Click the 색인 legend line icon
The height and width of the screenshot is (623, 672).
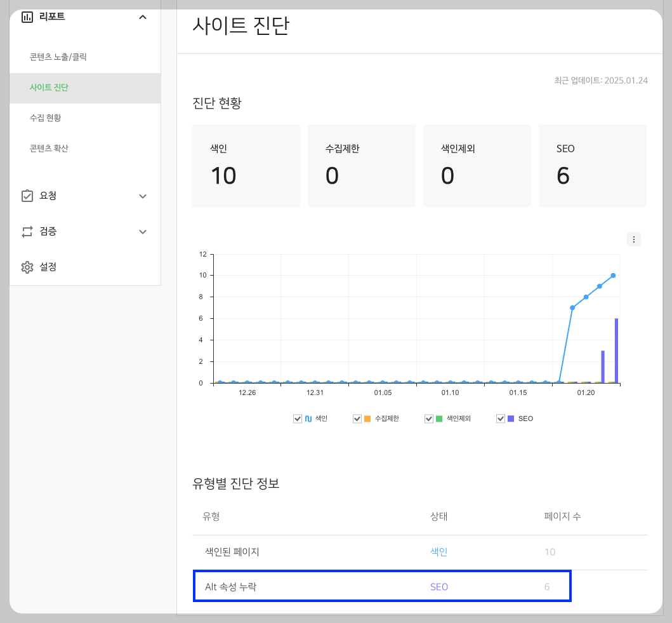[x=308, y=418]
